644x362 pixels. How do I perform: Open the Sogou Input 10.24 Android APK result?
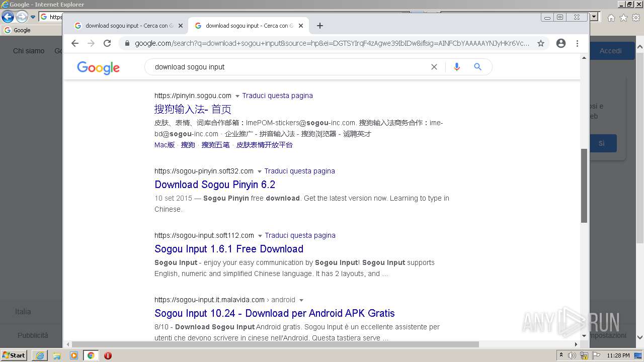click(x=275, y=313)
